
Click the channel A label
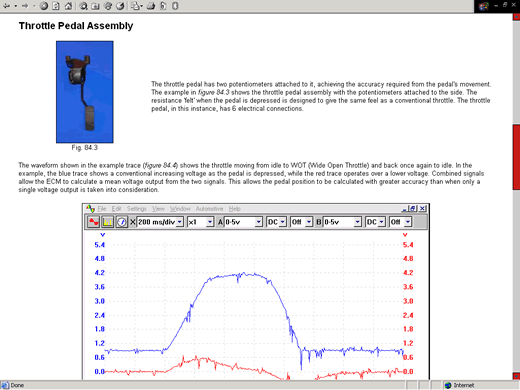(220, 222)
